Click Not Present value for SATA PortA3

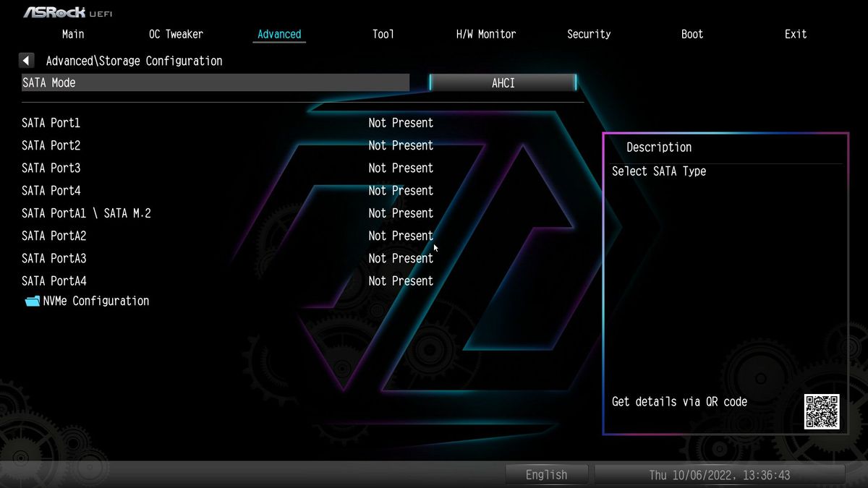point(401,258)
